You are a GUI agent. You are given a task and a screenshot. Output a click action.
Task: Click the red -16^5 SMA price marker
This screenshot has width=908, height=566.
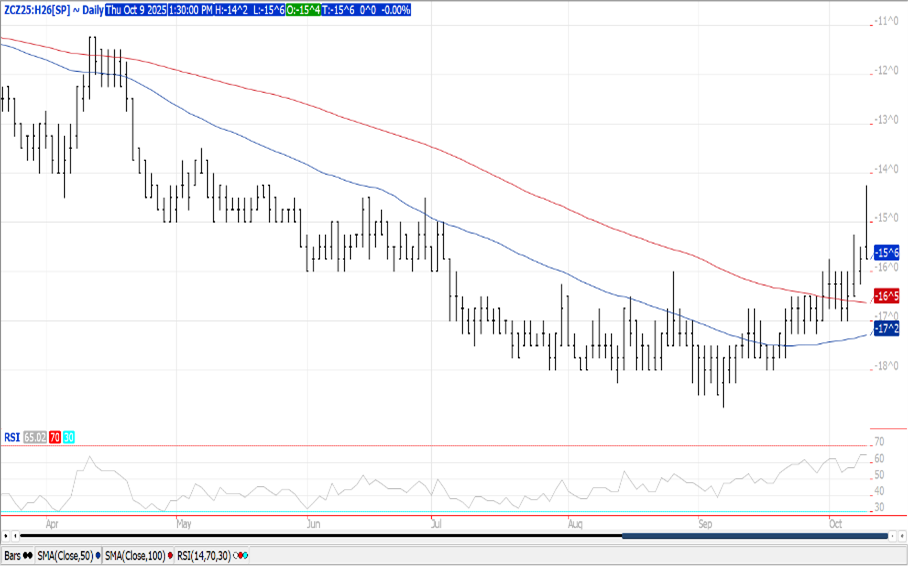[886, 296]
